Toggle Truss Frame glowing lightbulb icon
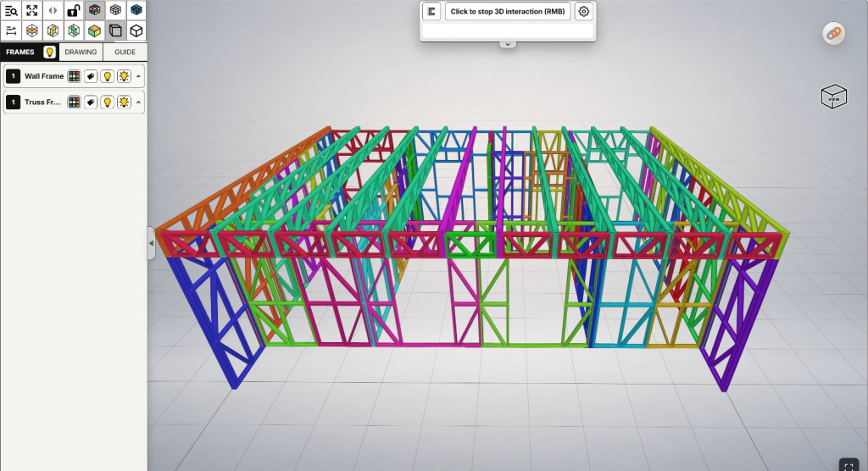Viewport: 868px width, 471px height. pos(124,102)
